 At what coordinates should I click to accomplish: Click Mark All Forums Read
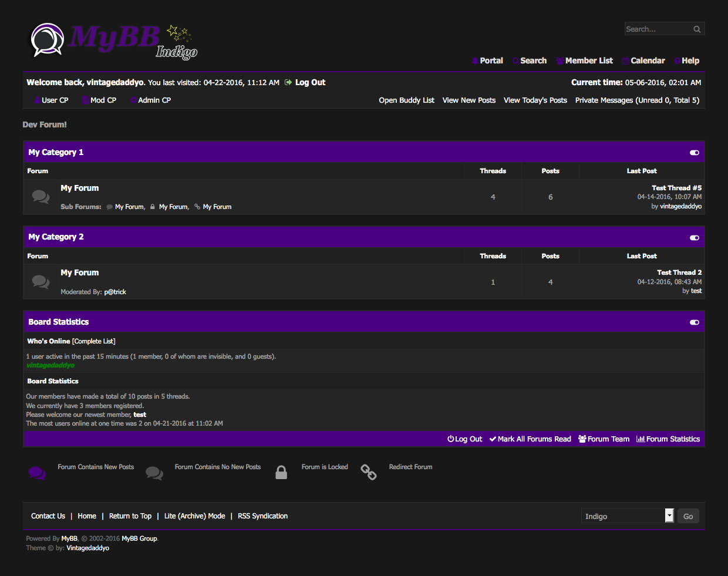click(534, 439)
